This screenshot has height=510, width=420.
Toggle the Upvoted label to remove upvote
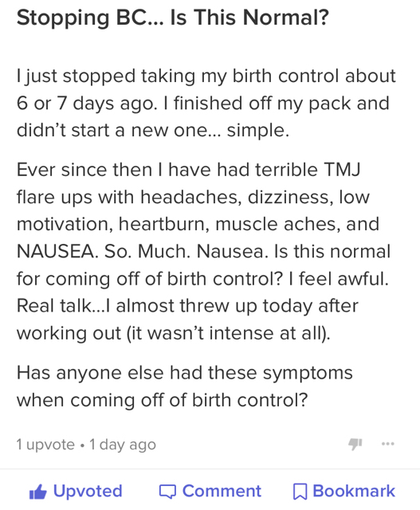88,491
